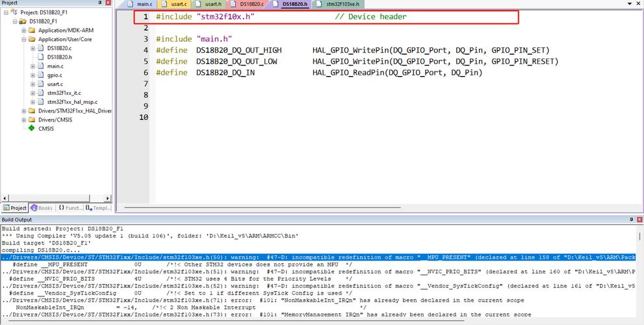
Task: Select gpio.c in project tree
Action: (x=55, y=75)
